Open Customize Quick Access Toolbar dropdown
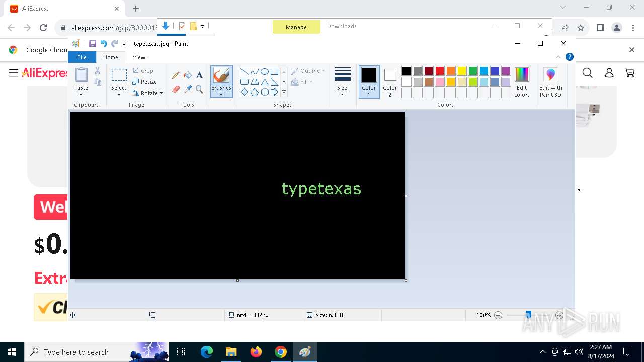644x362 pixels. coord(124,44)
